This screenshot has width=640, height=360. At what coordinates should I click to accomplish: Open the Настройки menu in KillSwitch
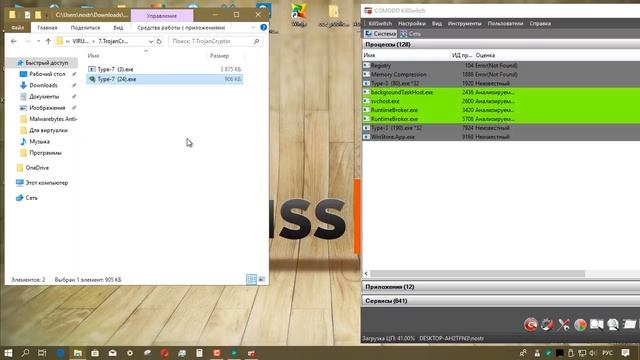pyautogui.click(x=412, y=23)
